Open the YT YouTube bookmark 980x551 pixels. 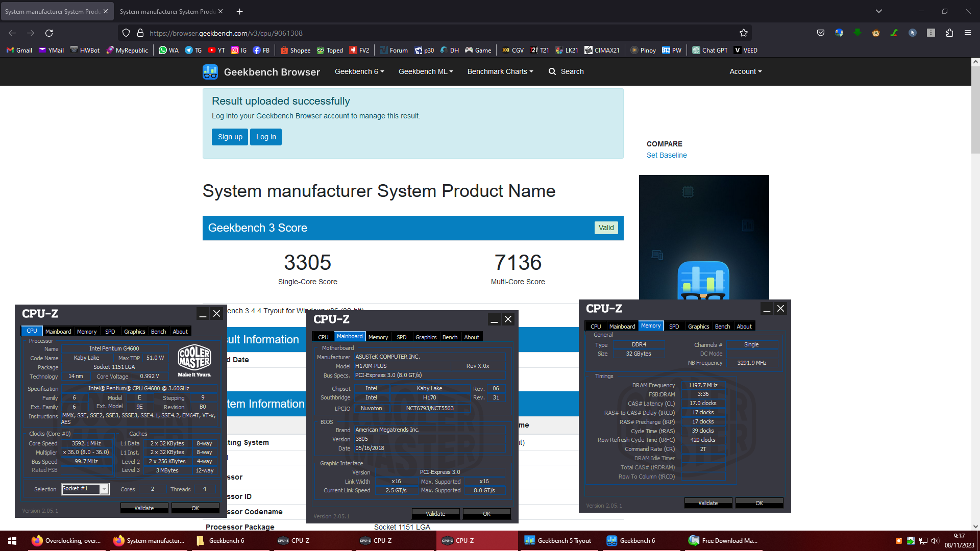pyautogui.click(x=216, y=50)
